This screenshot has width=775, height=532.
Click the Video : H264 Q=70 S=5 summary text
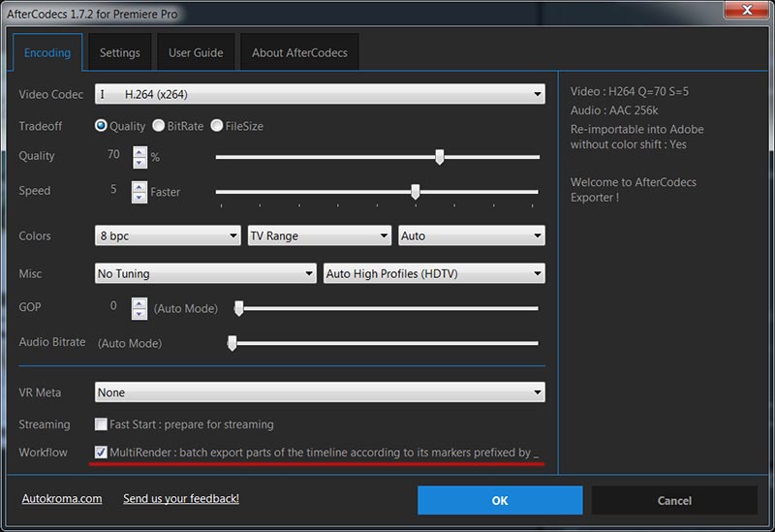pos(629,91)
